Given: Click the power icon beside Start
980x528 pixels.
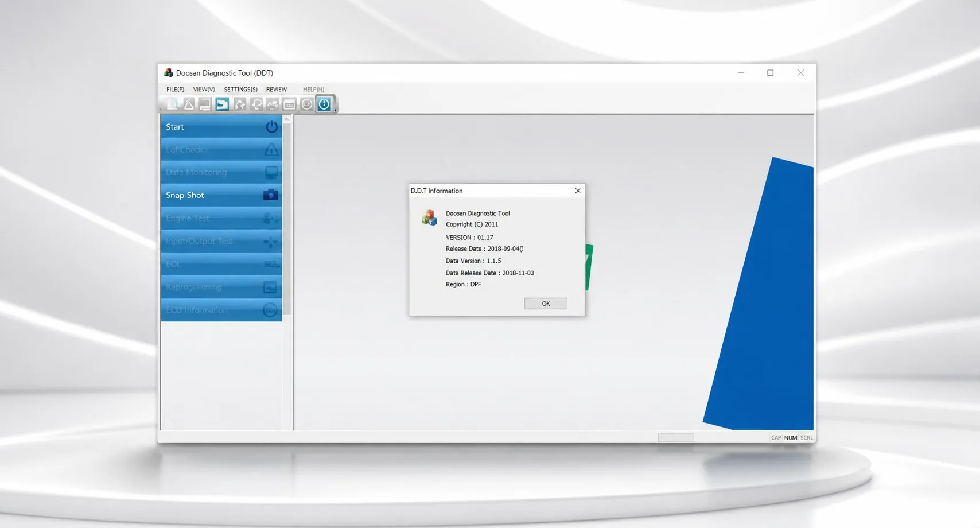Looking at the screenshot, I should (x=272, y=126).
